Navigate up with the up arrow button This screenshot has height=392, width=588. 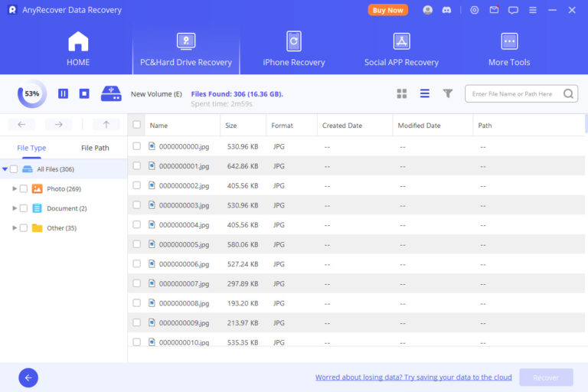click(x=106, y=124)
